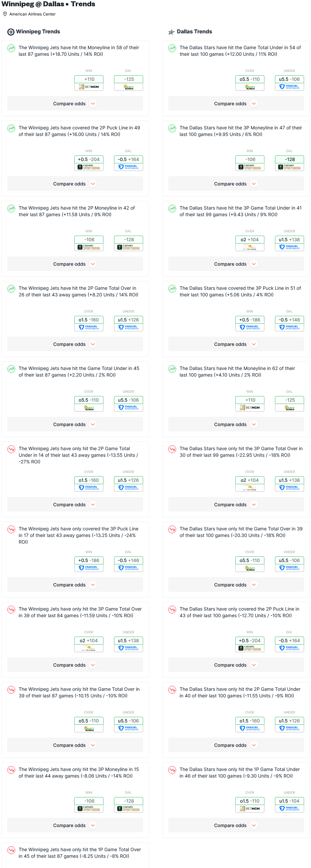Click green trend icon beside Stars Game Total Under

172,48
